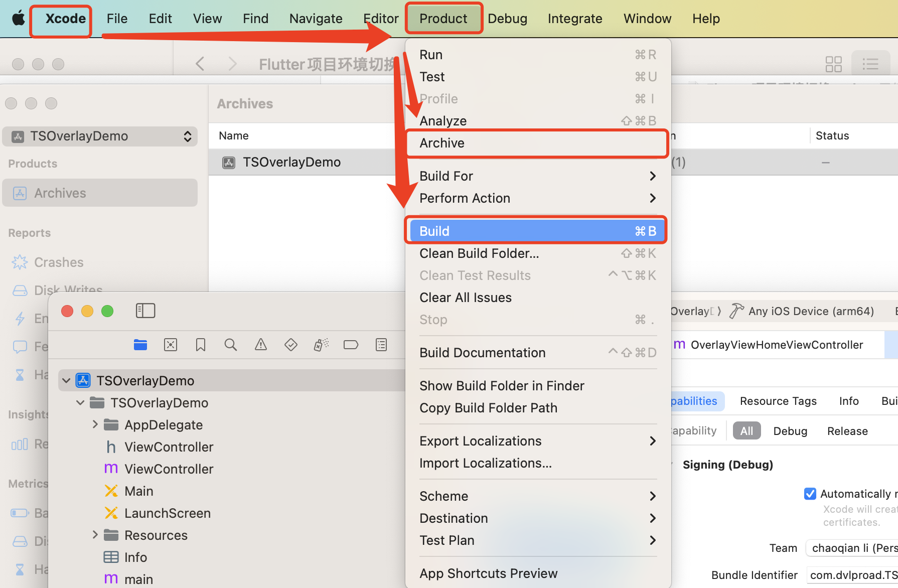898x588 pixels.
Task: Select Analyze in the Product menu
Action: tap(537, 121)
